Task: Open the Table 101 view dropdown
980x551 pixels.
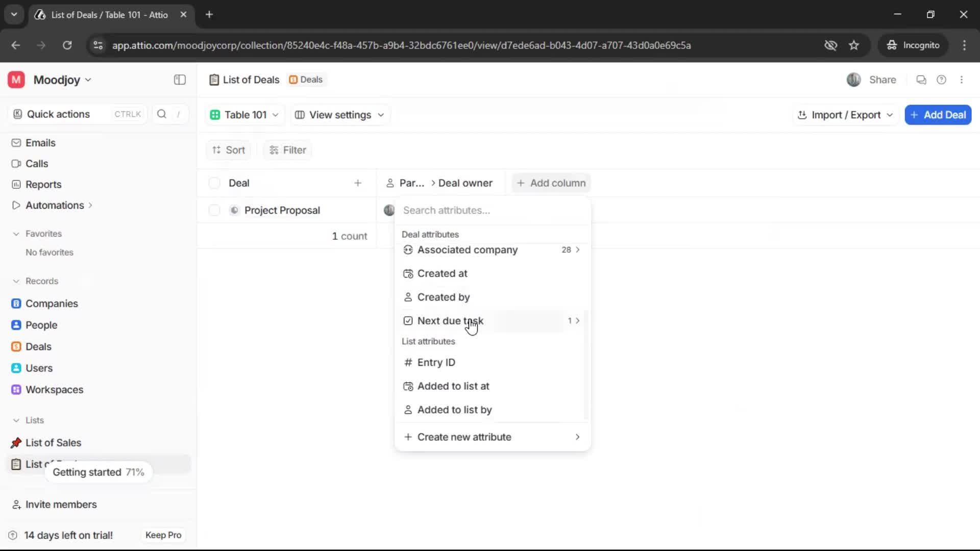Action: point(244,115)
